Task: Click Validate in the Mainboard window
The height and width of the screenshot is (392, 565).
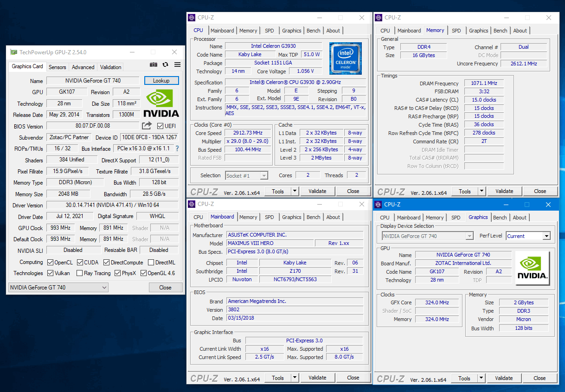Action: click(317, 378)
